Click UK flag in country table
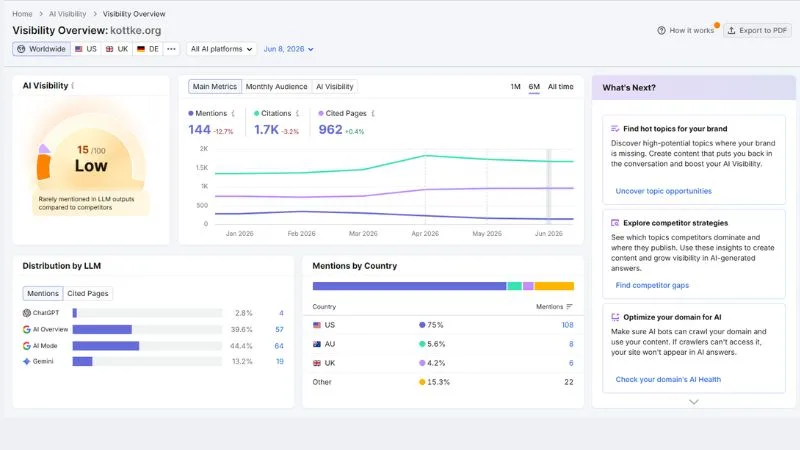 317,363
